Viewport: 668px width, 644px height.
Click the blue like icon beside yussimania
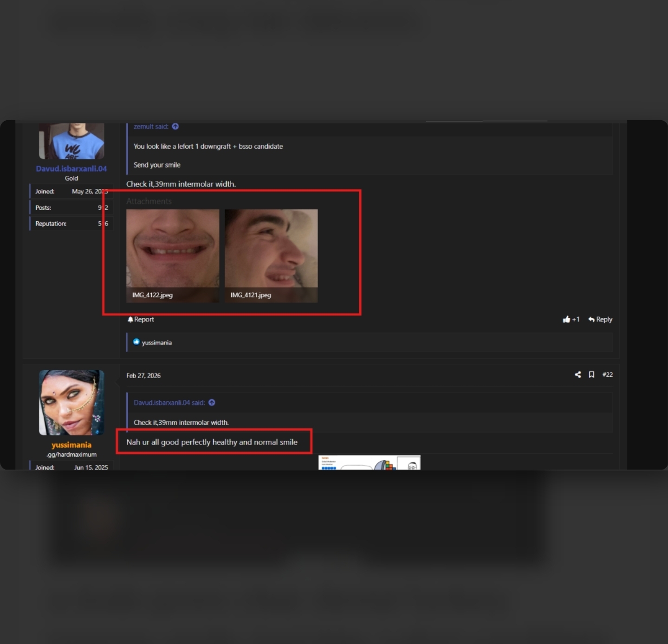coord(136,342)
